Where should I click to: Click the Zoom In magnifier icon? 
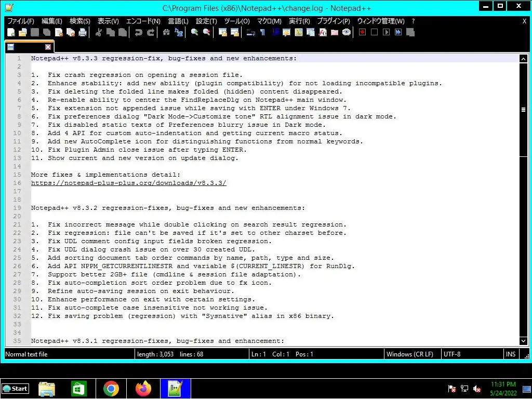194,32
